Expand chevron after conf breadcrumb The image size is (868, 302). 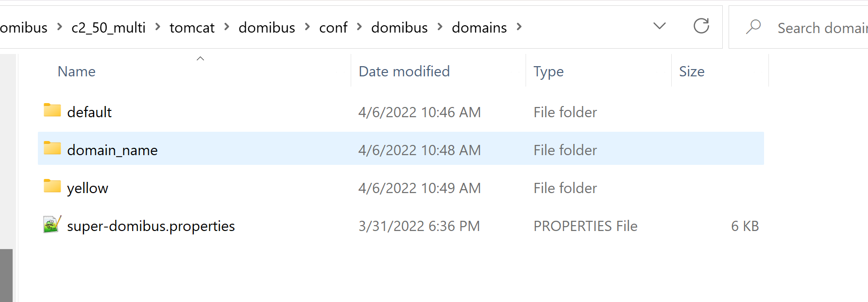359,27
